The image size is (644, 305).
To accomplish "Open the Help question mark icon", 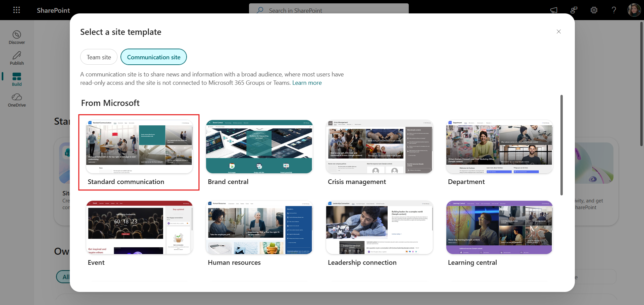I will [614, 10].
